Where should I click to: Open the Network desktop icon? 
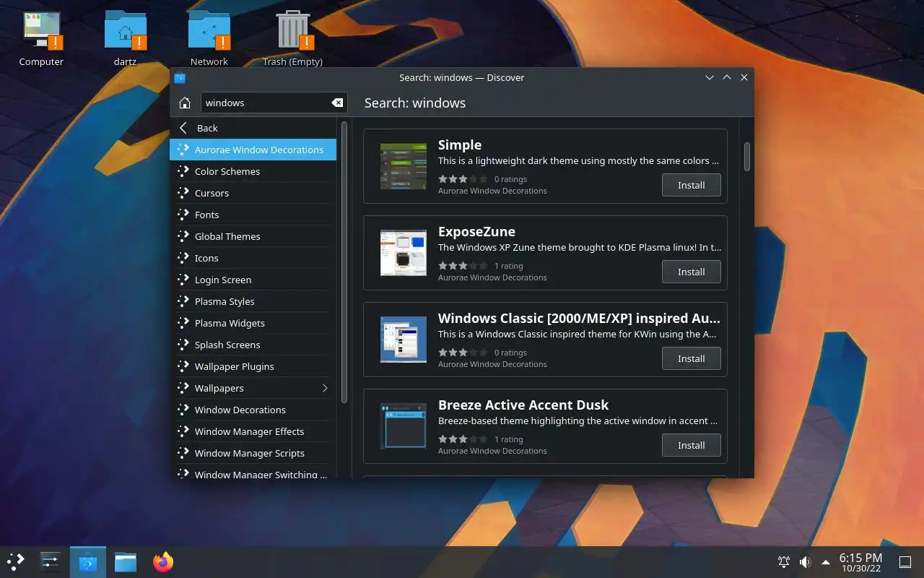coord(209,40)
